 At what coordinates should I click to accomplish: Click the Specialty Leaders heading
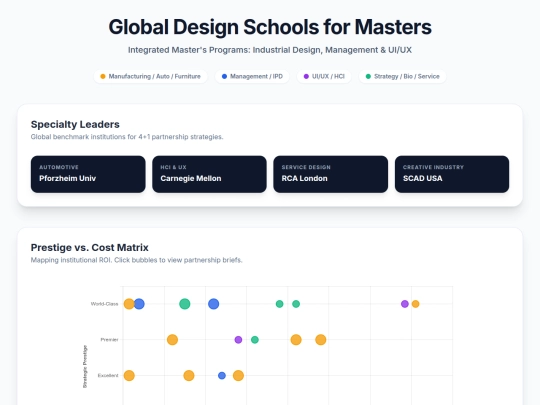click(x=75, y=124)
